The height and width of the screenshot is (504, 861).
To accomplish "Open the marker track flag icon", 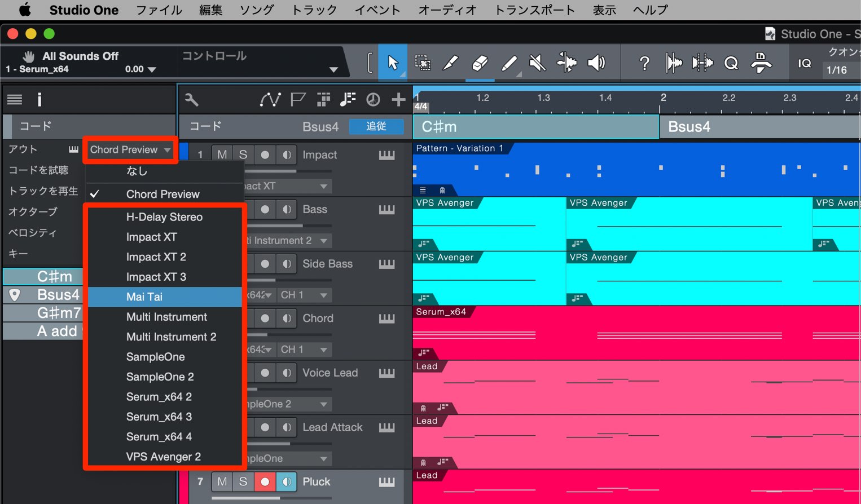I will (298, 100).
